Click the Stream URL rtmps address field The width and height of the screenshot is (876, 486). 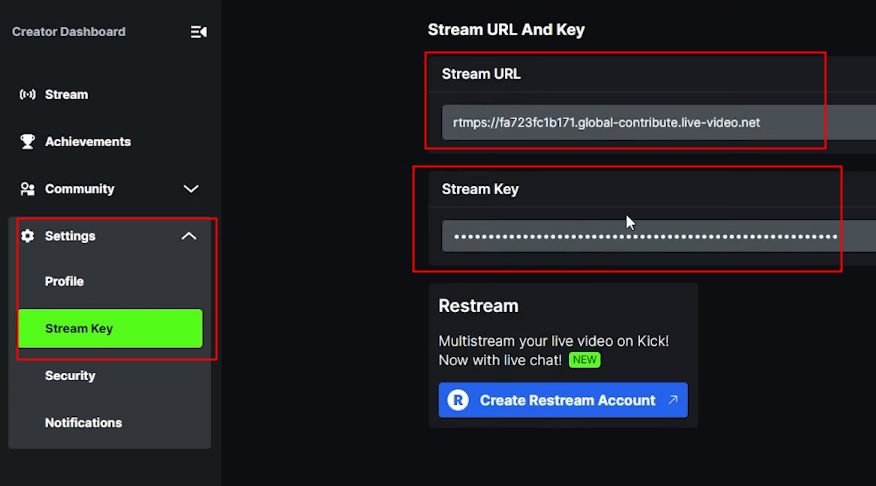pos(659,122)
